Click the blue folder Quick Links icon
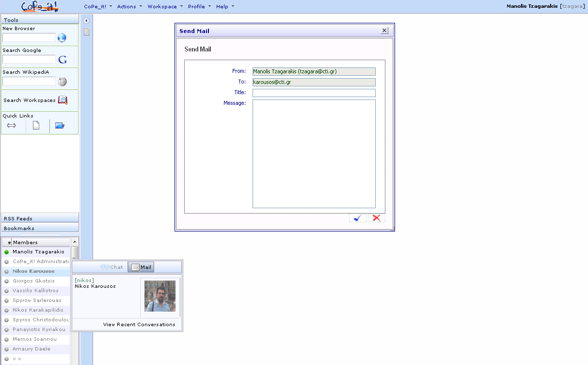The width and height of the screenshot is (588, 365). (x=60, y=126)
